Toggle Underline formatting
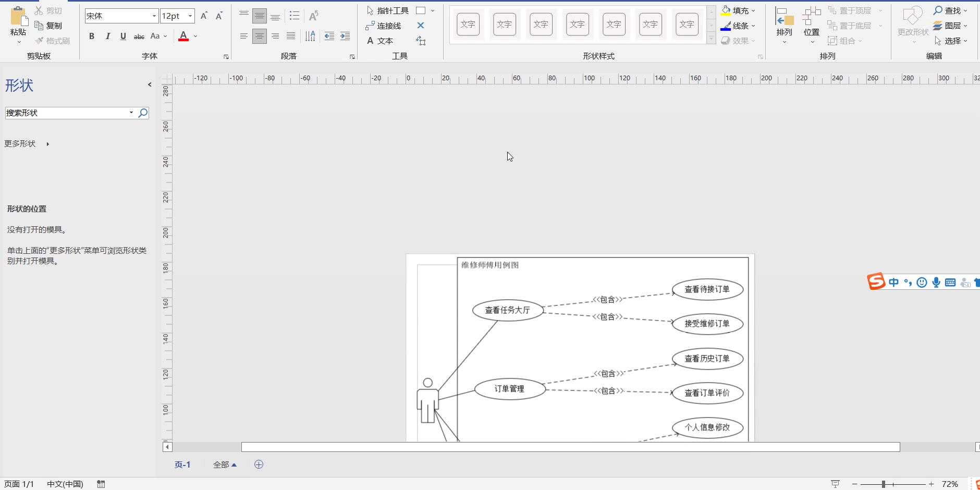 pyautogui.click(x=123, y=36)
